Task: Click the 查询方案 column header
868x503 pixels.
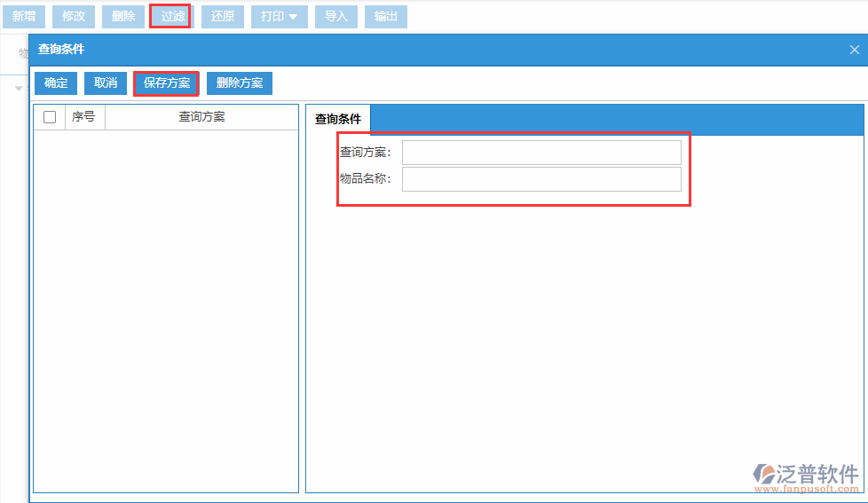Action: coord(201,117)
